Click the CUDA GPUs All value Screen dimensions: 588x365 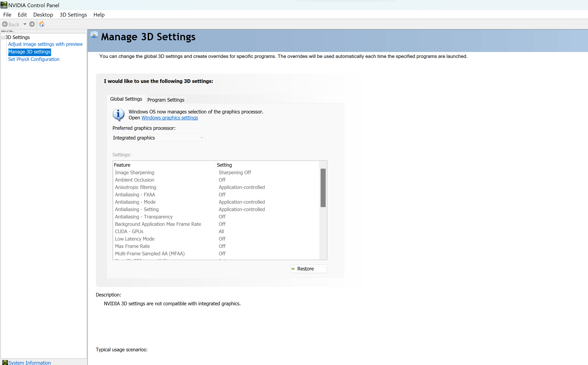(x=221, y=231)
